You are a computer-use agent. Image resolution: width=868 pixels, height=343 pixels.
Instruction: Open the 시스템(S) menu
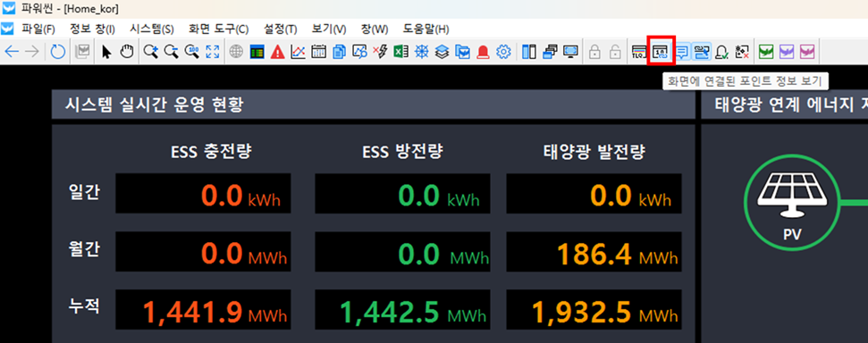152,29
